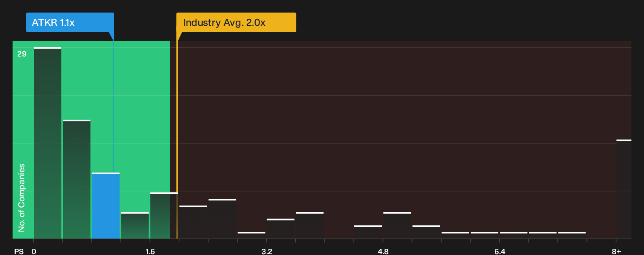Image resolution: width=644 pixels, height=255 pixels.
Task: Click the "4.8" x-axis tick label
Action: coord(383,251)
